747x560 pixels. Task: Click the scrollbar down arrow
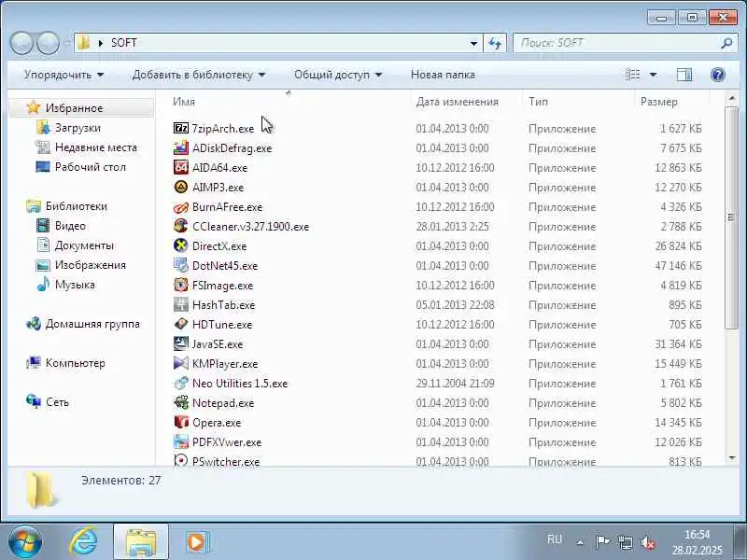731,458
